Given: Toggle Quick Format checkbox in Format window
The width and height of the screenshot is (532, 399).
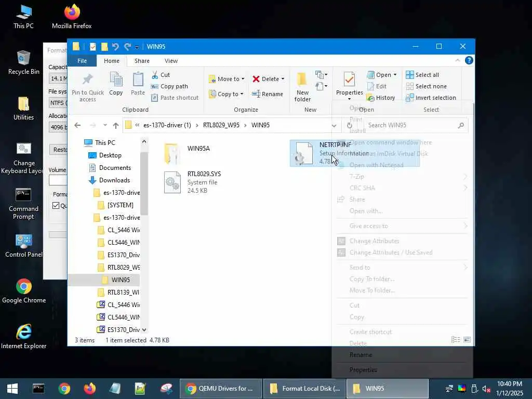Looking at the screenshot, I should coord(56,206).
